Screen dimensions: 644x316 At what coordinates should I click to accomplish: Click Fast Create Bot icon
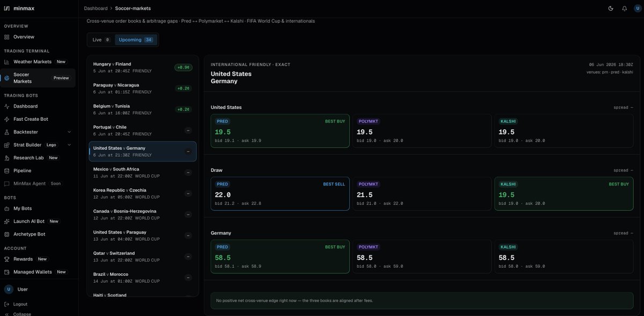[x=7, y=119]
